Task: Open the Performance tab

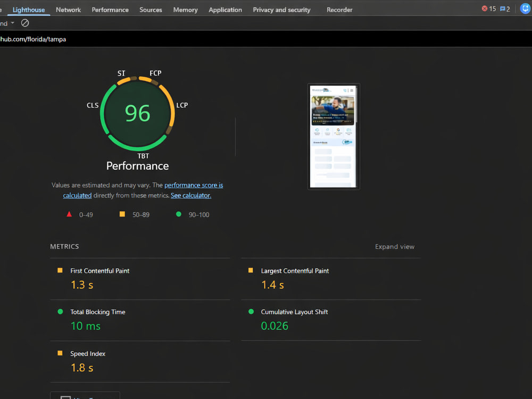Action: coord(110,10)
